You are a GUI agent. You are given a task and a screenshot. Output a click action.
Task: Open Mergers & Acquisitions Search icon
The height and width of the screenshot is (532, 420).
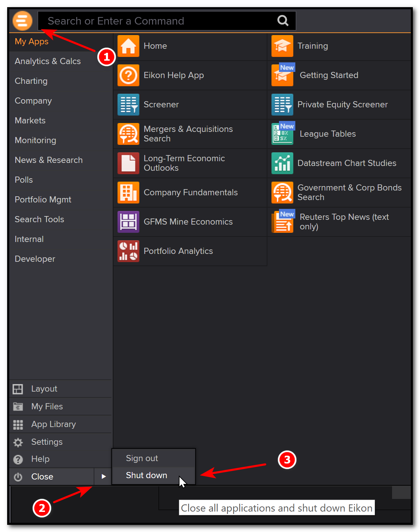point(128,134)
